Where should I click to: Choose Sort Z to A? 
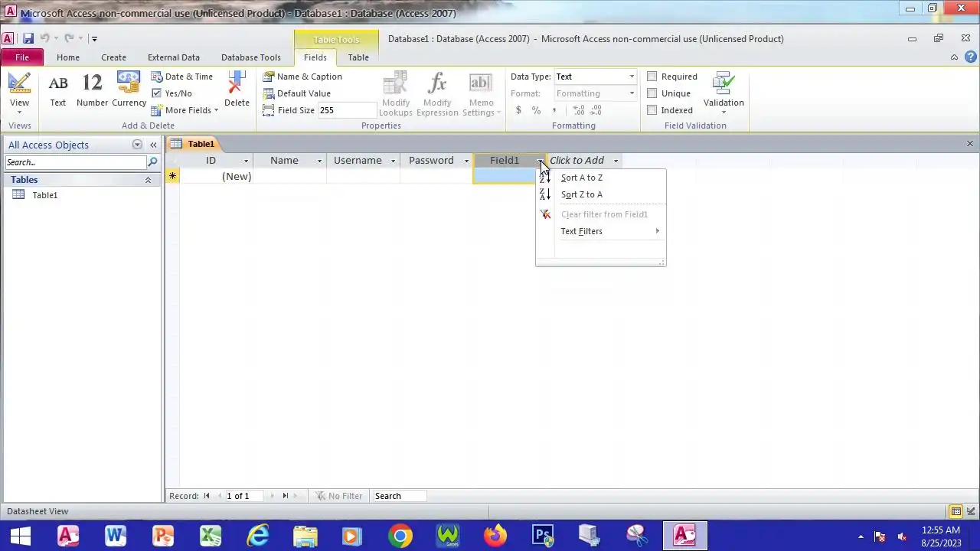(x=602, y=194)
